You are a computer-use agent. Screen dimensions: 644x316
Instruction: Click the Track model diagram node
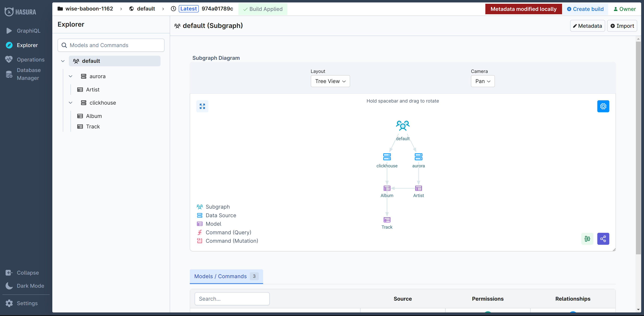point(387,220)
